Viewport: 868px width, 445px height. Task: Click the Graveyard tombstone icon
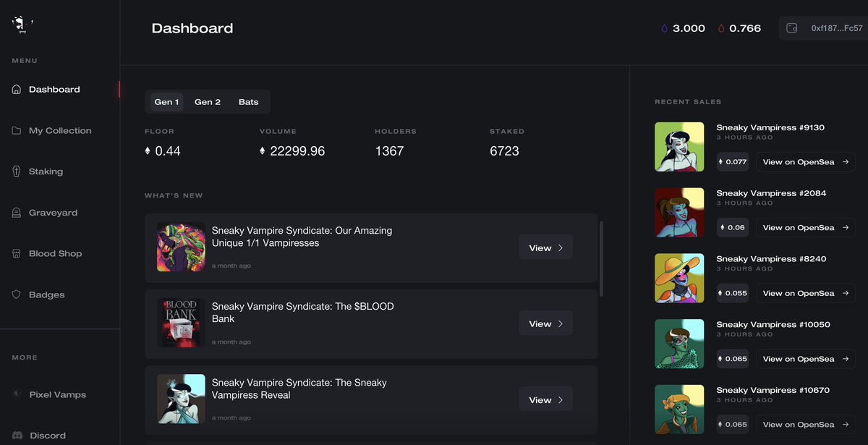point(17,213)
